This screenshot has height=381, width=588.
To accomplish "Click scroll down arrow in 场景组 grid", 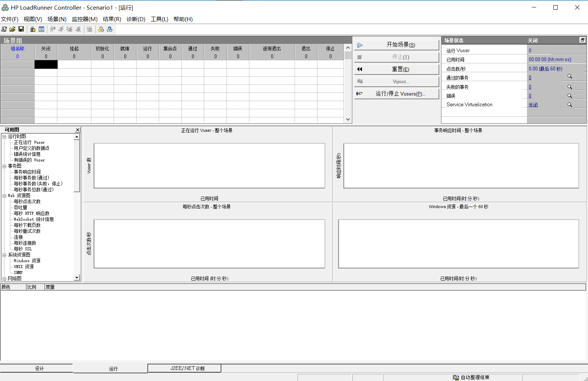I will coord(348,119).
